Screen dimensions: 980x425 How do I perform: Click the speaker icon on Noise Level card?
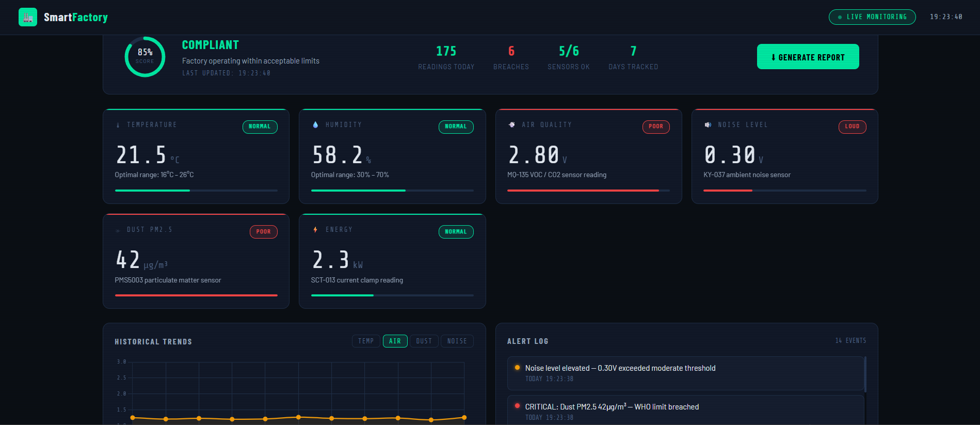point(708,125)
